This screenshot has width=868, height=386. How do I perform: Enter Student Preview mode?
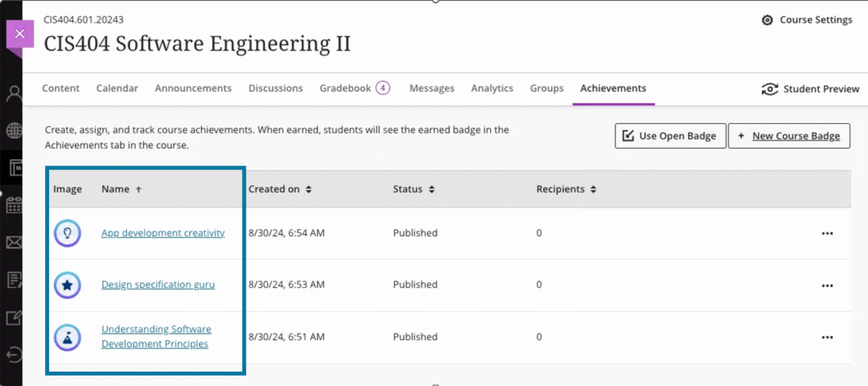pyautogui.click(x=810, y=89)
